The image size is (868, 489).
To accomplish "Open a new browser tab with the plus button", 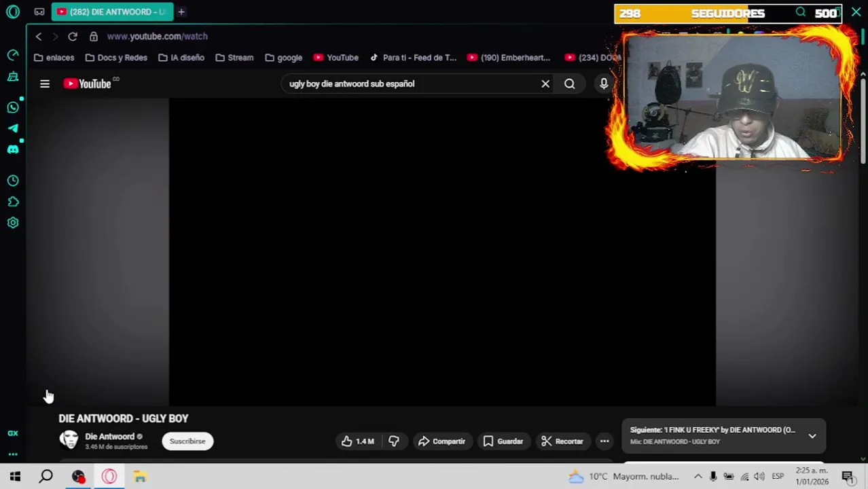I will point(181,12).
